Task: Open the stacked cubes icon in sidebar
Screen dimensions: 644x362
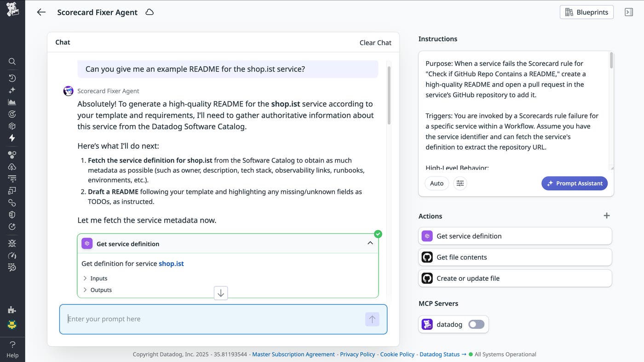Action: pyautogui.click(x=12, y=126)
